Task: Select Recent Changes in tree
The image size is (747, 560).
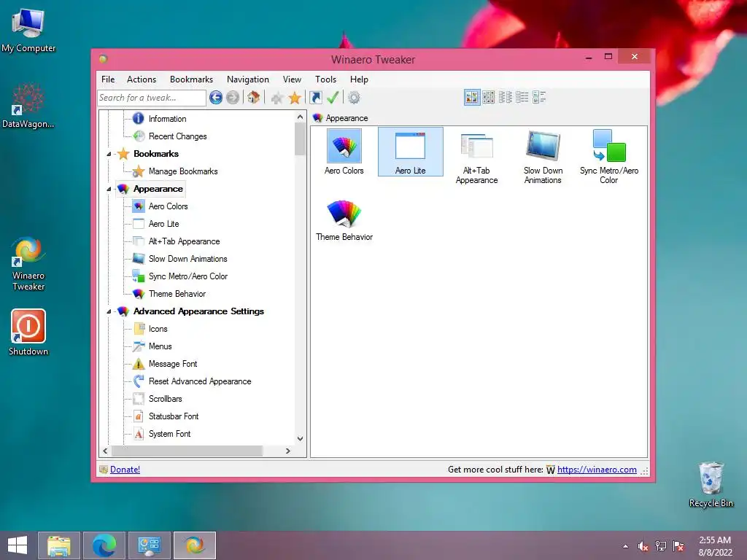Action: tap(177, 136)
